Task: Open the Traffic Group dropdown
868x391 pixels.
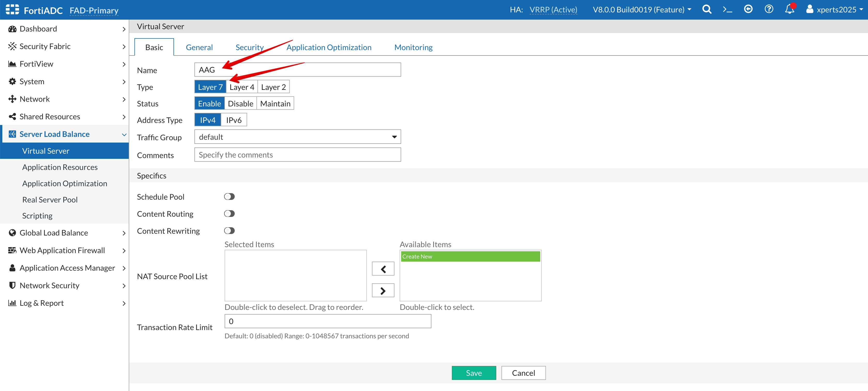Action: 297,137
